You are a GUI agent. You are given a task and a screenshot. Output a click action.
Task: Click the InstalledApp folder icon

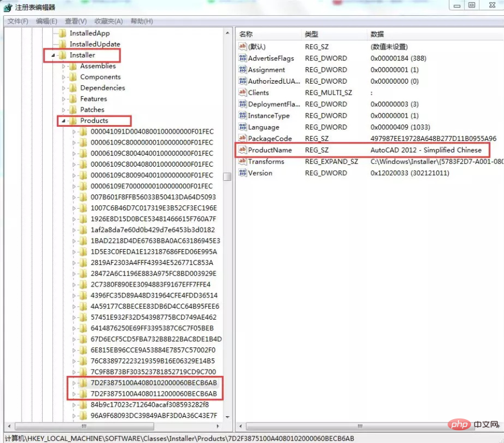point(63,33)
